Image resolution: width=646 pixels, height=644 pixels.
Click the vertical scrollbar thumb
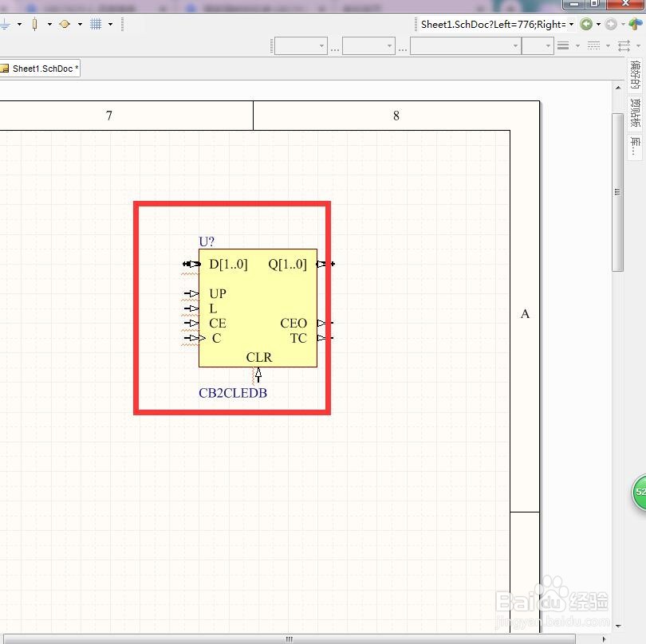(x=617, y=192)
